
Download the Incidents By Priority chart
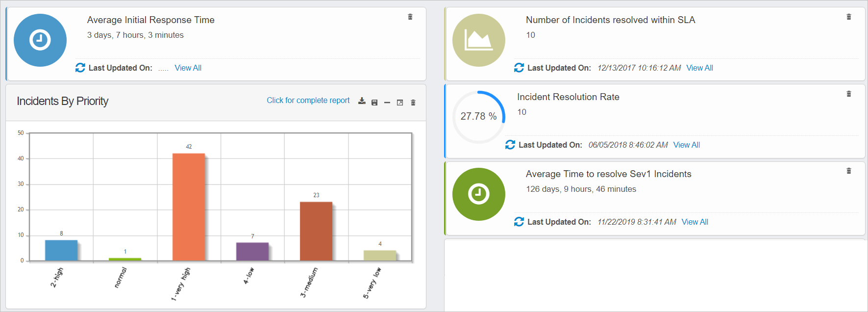pos(362,101)
